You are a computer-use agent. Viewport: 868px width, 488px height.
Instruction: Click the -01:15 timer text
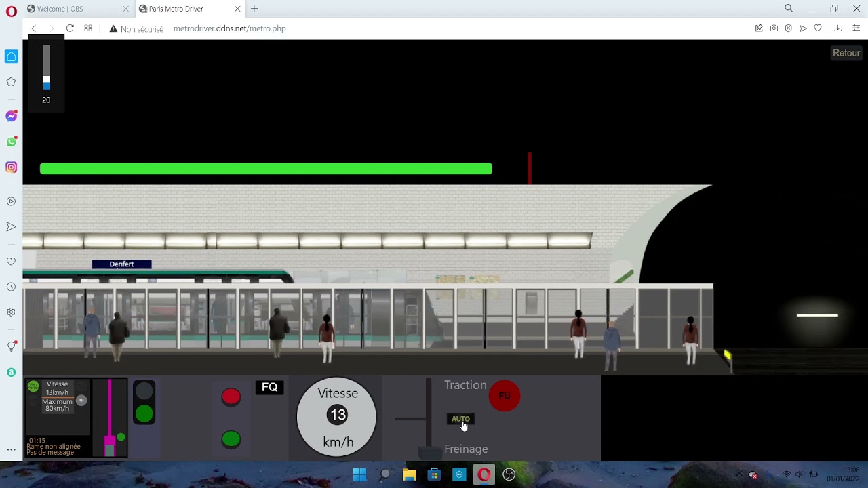36,441
